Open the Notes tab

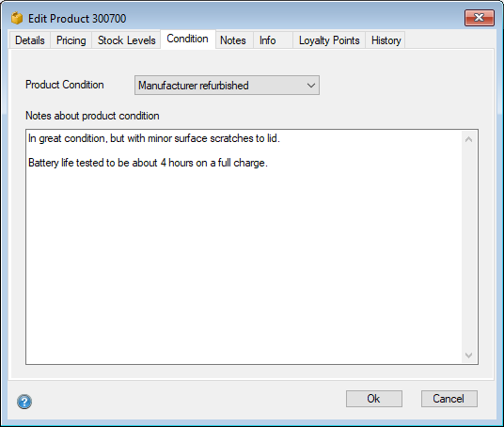(x=233, y=40)
